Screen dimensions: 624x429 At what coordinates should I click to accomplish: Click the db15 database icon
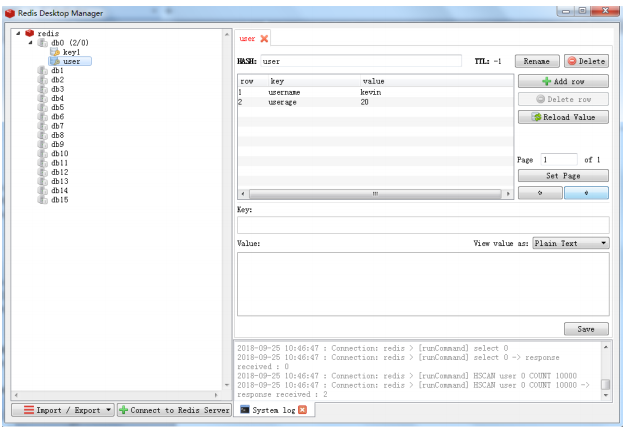click(43, 200)
